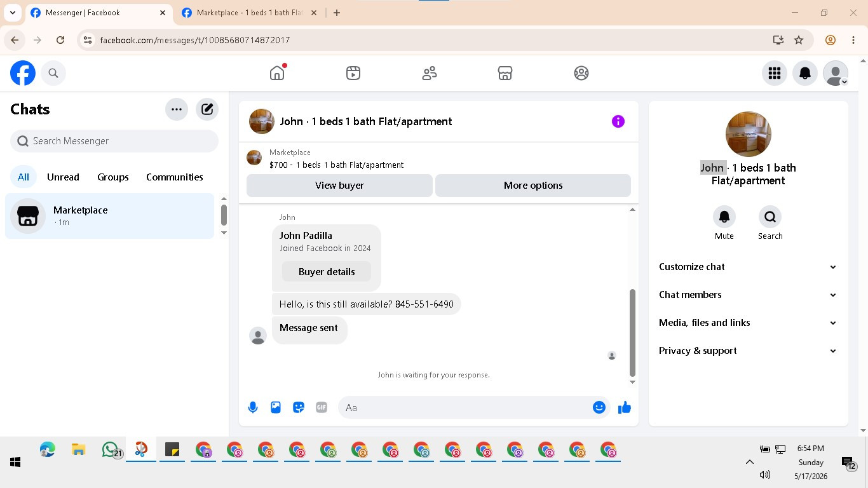
Task: Search in conversation using the Search icon
Action: point(770,217)
